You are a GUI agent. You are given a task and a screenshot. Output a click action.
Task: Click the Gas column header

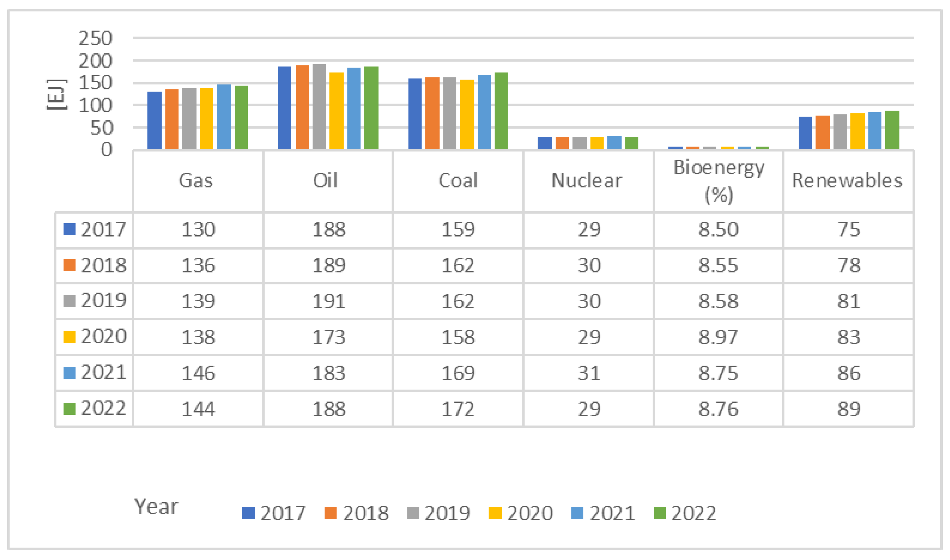196,180
